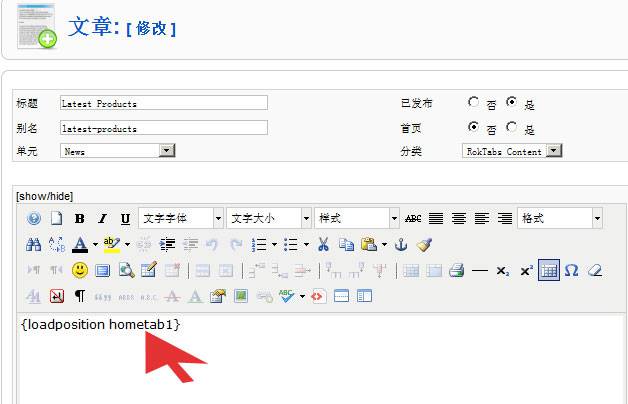628x404 pixels.
Task: Align text right
Action: [505, 219]
